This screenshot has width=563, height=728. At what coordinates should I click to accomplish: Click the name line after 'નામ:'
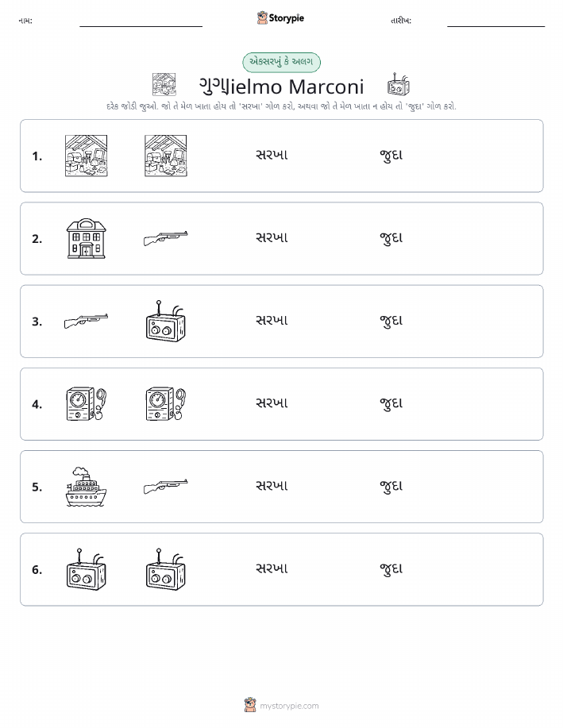click(x=141, y=23)
